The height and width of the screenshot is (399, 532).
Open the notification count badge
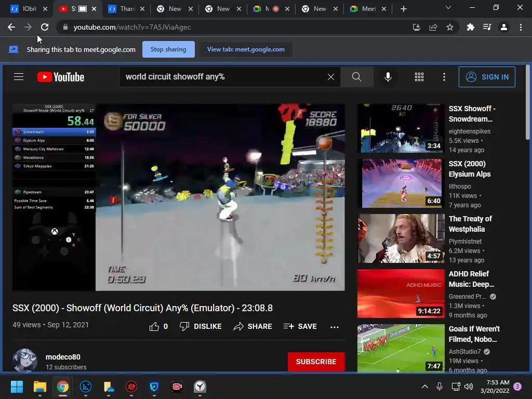[x=517, y=387]
